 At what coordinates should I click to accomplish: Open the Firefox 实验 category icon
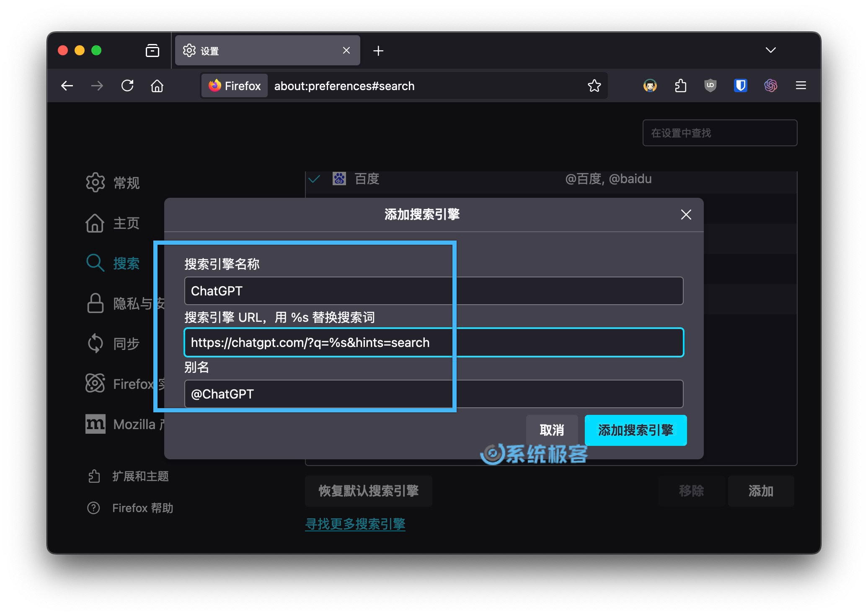(x=95, y=383)
